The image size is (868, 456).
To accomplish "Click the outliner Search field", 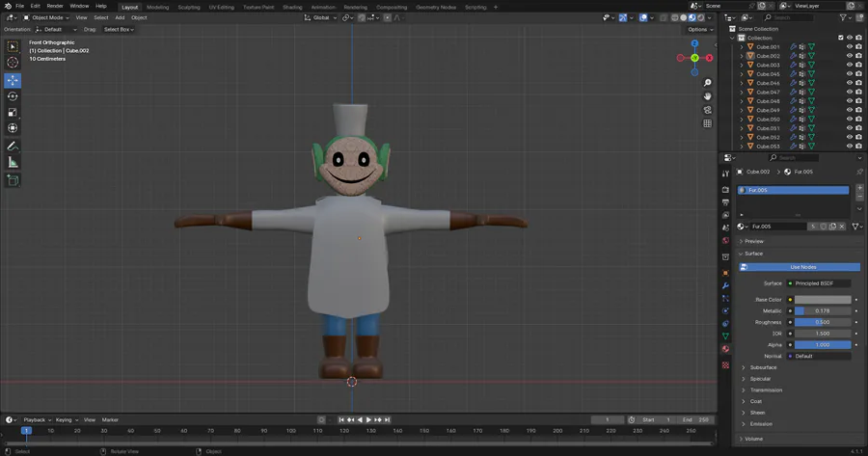I will click(788, 17).
